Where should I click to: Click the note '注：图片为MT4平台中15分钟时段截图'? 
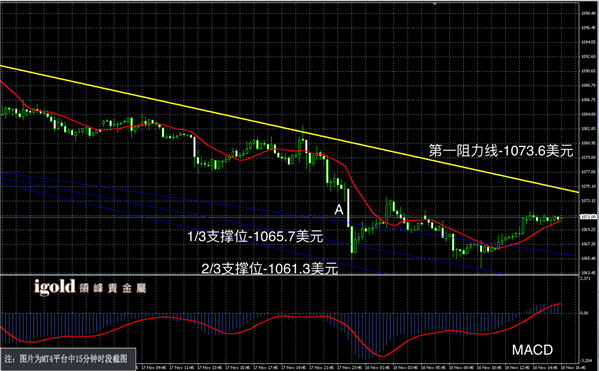click(66, 359)
